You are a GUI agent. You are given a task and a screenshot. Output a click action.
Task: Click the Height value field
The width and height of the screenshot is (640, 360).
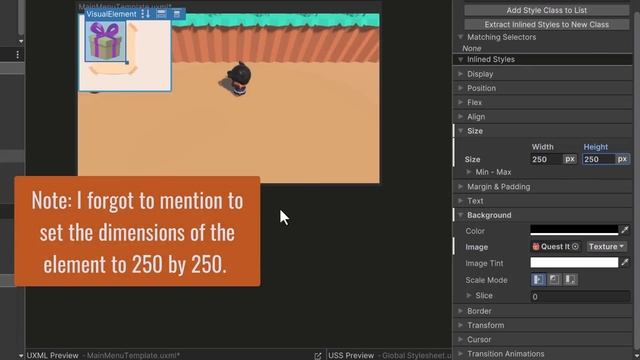click(x=598, y=159)
